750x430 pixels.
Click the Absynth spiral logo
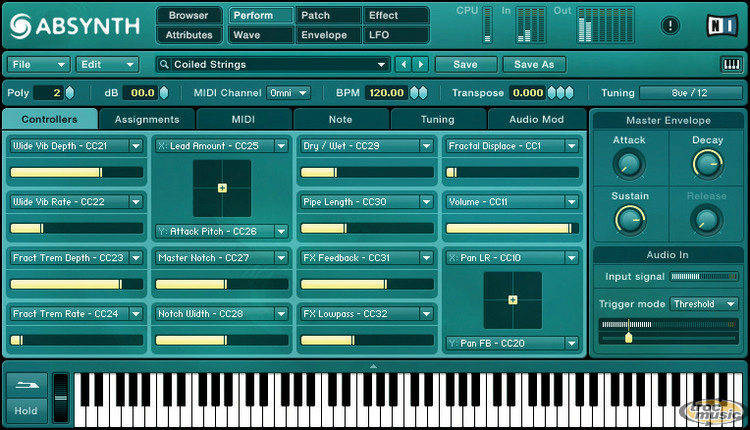(20, 26)
